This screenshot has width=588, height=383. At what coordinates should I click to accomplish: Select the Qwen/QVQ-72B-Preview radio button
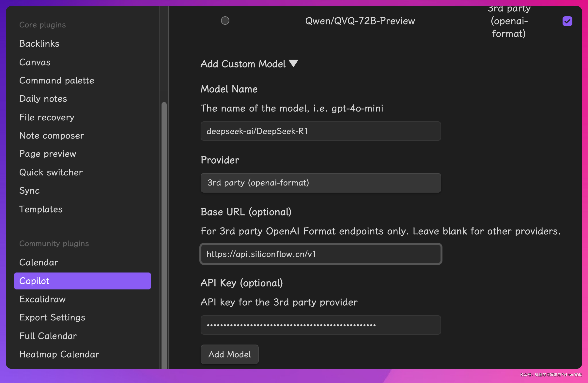tap(225, 21)
